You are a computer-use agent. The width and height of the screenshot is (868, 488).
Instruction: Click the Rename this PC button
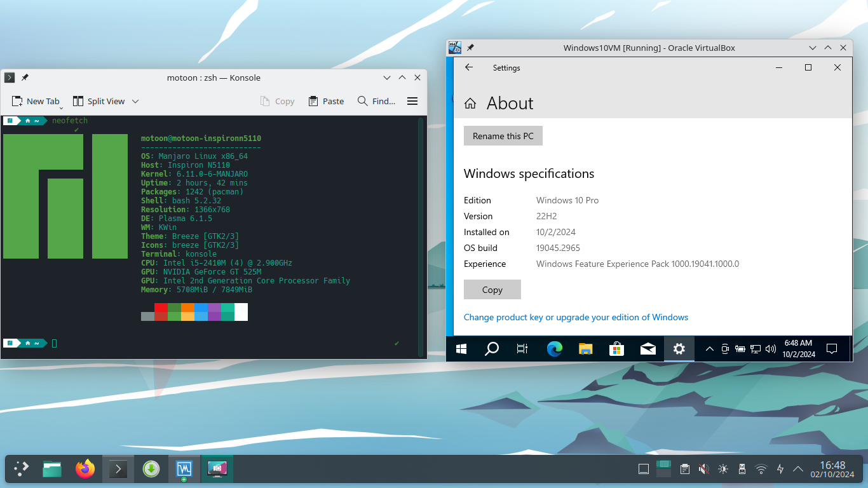503,136
